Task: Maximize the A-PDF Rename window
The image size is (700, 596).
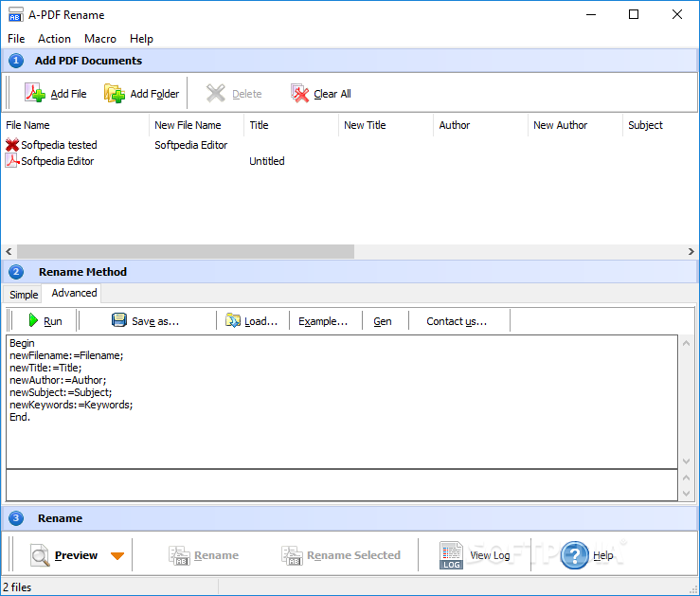Action: (x=634, y=14)
